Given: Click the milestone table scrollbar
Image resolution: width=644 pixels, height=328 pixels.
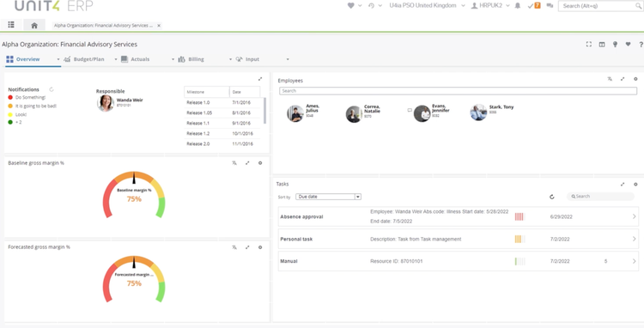Looking at the screenshot, I should pos(264,111).
